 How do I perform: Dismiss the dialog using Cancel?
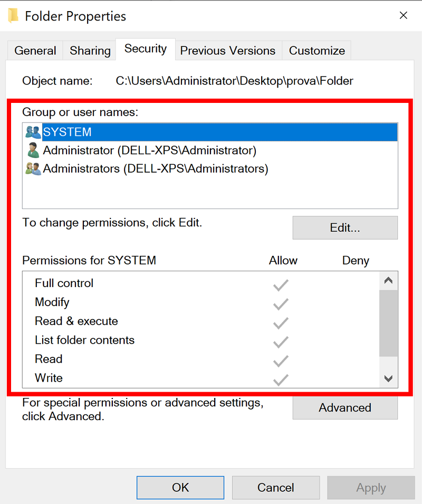(275, 487)
